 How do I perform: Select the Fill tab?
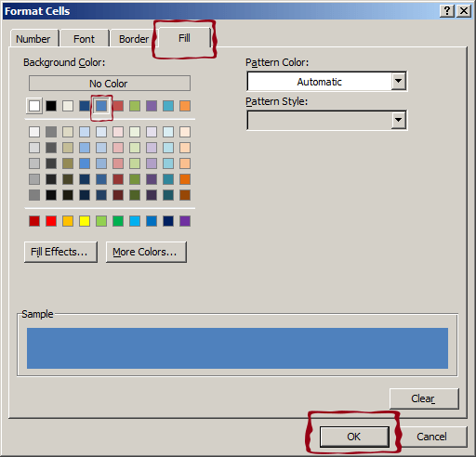tap(184, 38)
